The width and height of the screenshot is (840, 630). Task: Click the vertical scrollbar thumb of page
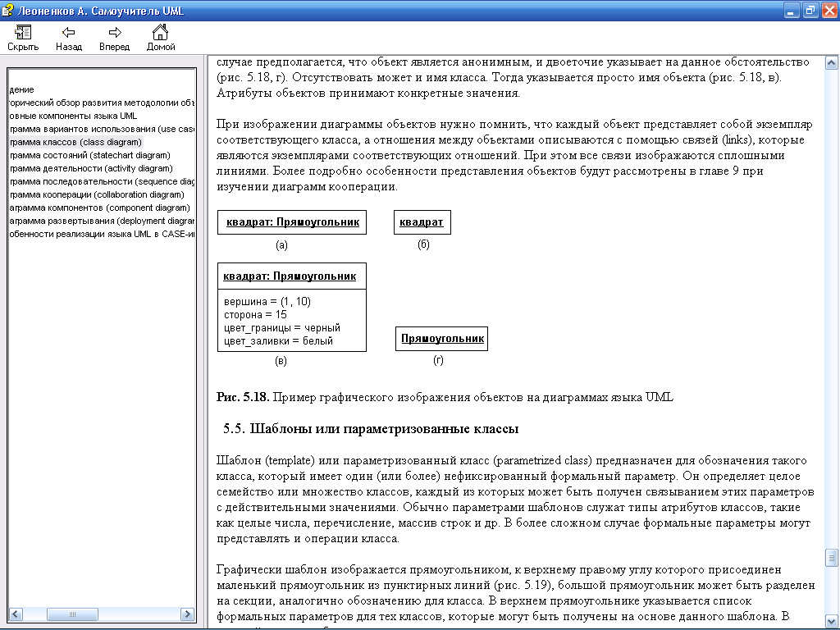coord(832,558)
